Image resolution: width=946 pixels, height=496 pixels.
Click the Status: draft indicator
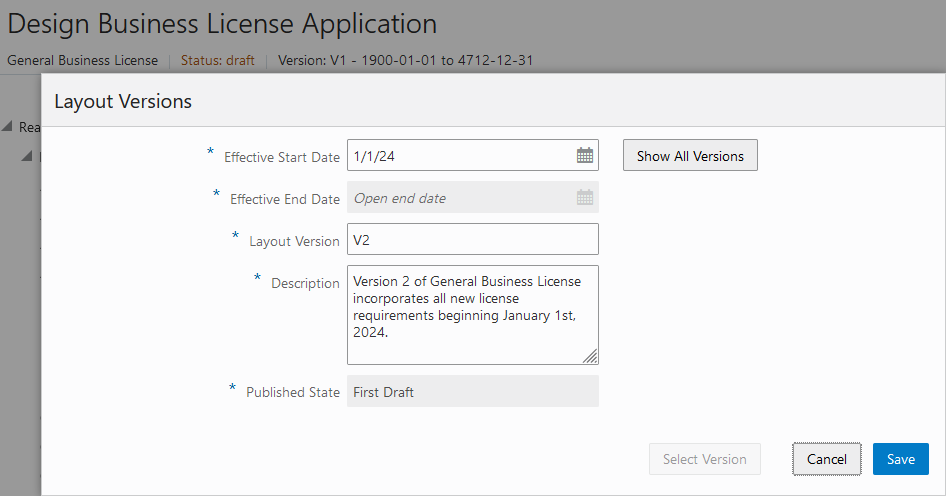pyautogui.click(x=217, y=60)
